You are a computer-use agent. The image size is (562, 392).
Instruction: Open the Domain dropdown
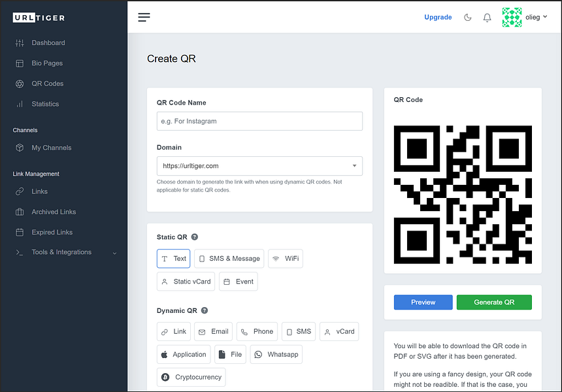click(259, 166)
